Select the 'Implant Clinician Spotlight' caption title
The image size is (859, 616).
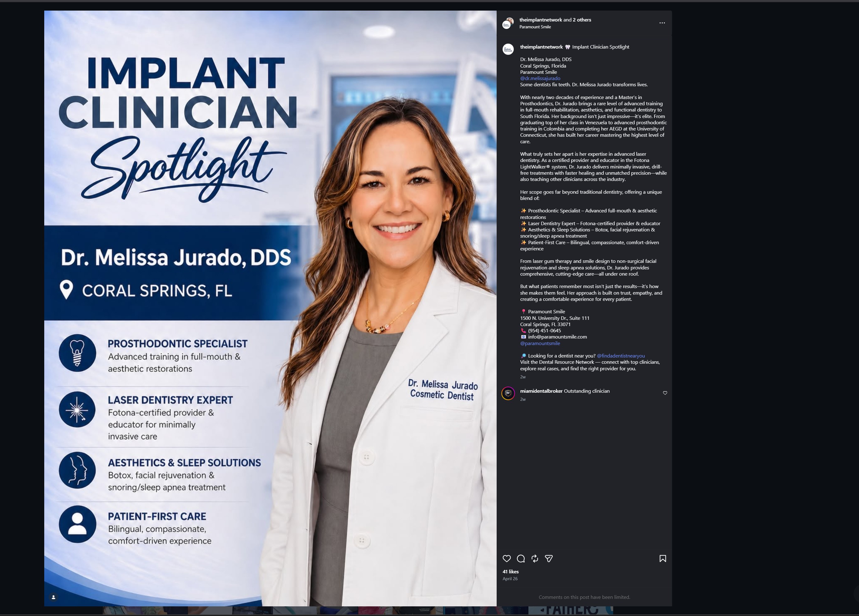coord(600,47)
